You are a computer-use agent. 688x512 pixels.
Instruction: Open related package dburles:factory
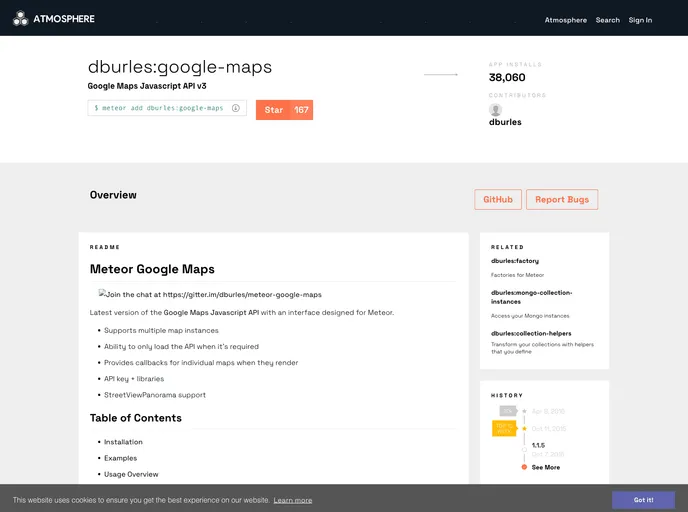(x=515, y=261)
